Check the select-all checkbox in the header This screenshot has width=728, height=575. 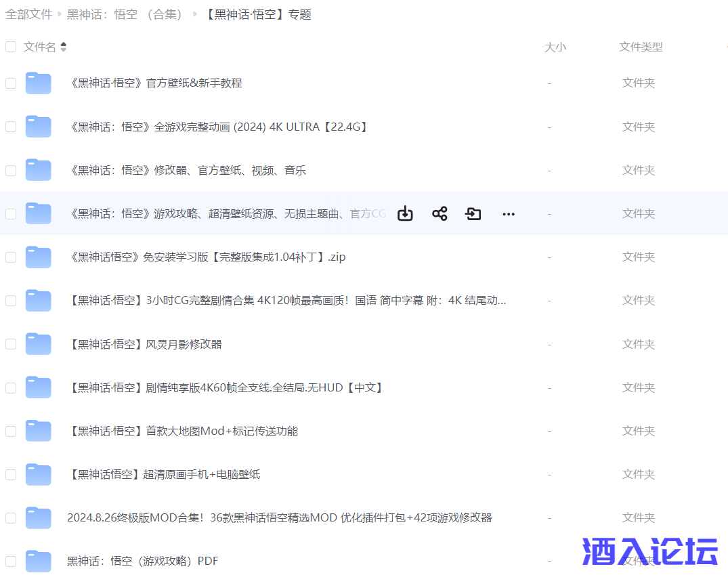click(11, 47)
